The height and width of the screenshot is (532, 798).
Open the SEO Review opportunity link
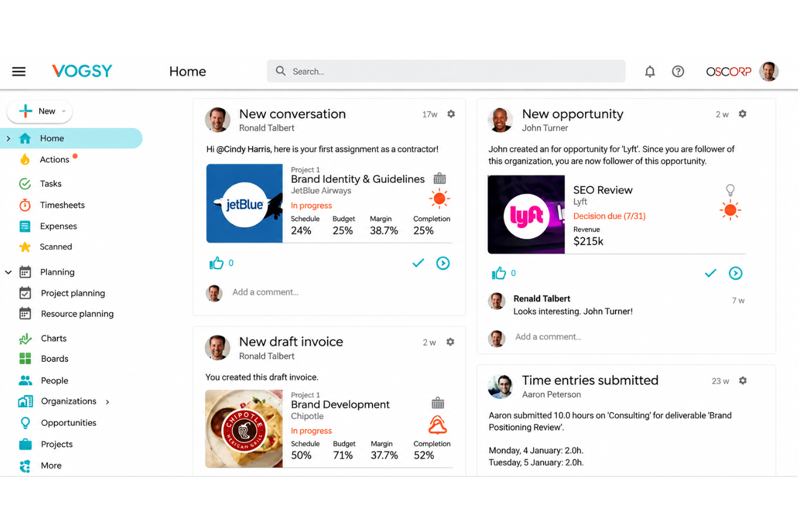pos(603,190)
